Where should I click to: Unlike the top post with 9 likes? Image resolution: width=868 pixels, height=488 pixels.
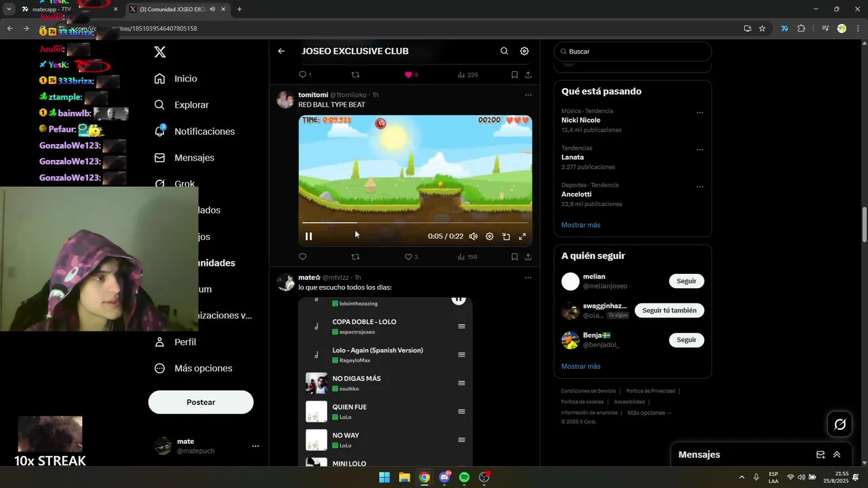(411, 75)
